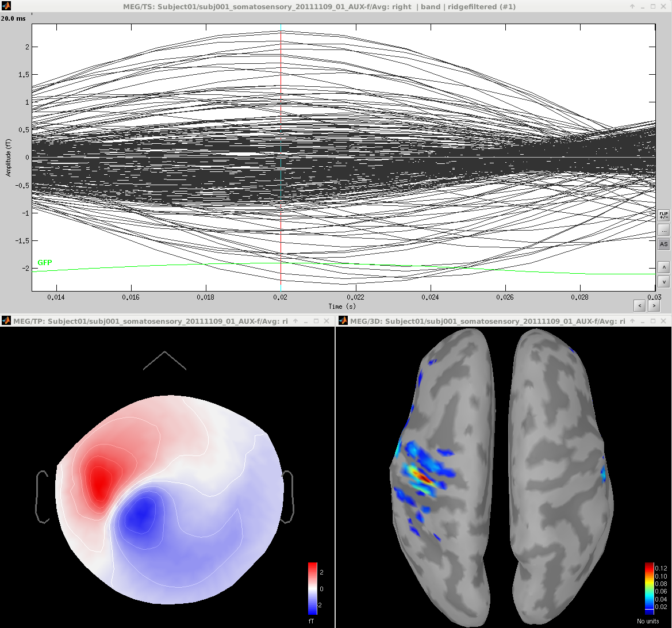Click the FLIP +/- polarity button
The image size is (672, 628).
[x=664, y=215]
